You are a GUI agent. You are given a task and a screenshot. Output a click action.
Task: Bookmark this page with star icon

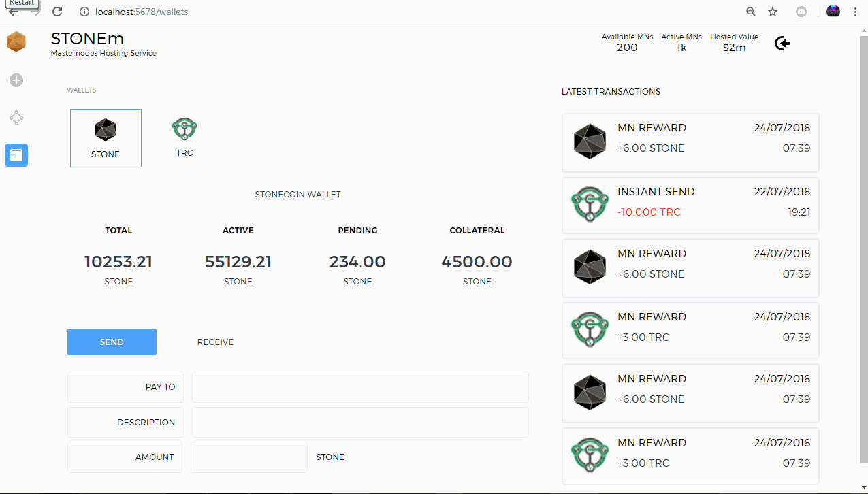coord(773,12)
